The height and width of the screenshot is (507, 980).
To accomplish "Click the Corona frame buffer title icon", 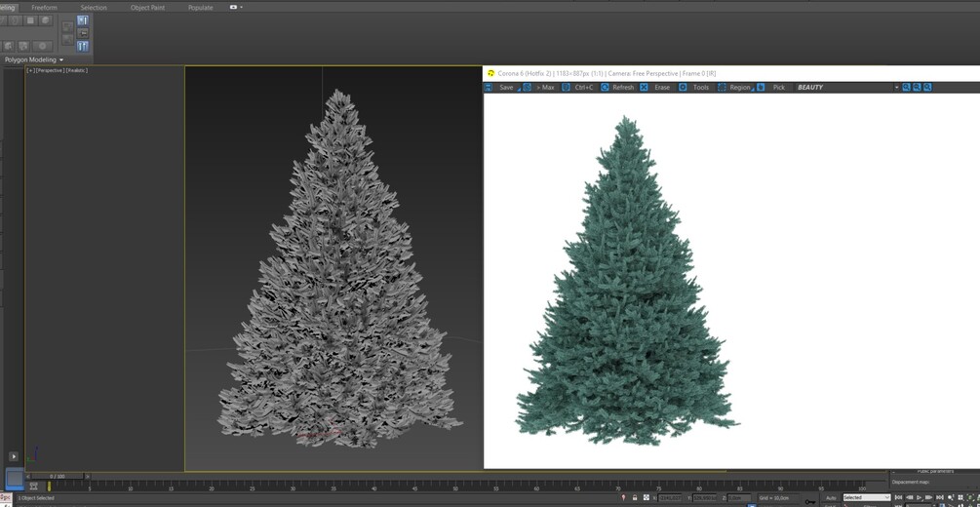I will [x=490, y=73].
